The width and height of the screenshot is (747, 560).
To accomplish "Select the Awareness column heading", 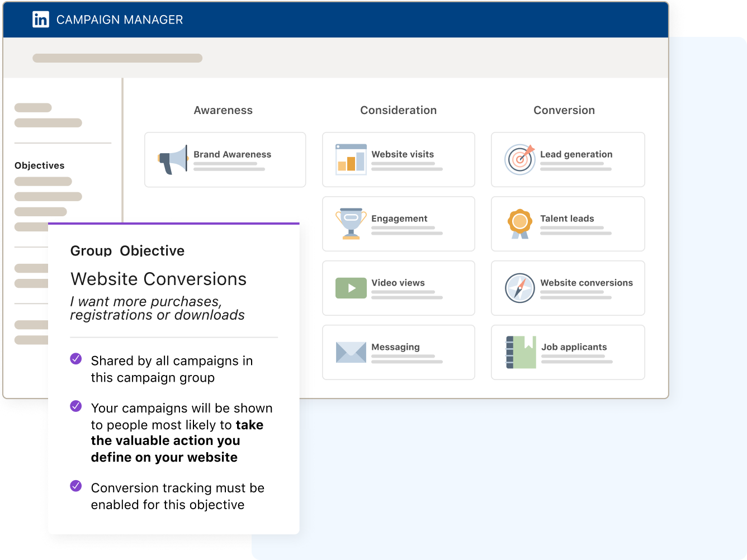I will tap(223, 110).
